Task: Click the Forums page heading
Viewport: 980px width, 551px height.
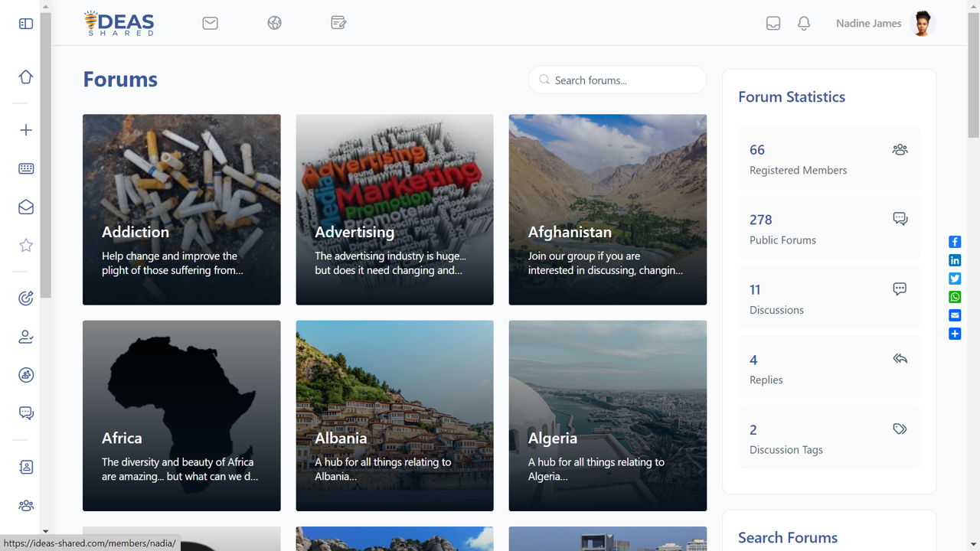Action: (120, 80)
